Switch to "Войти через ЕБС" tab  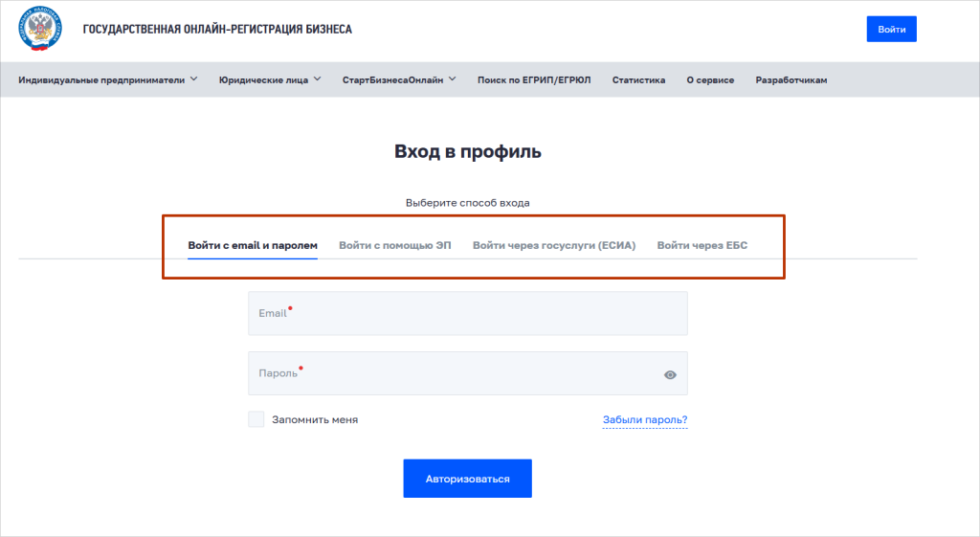tap(702, 245)
